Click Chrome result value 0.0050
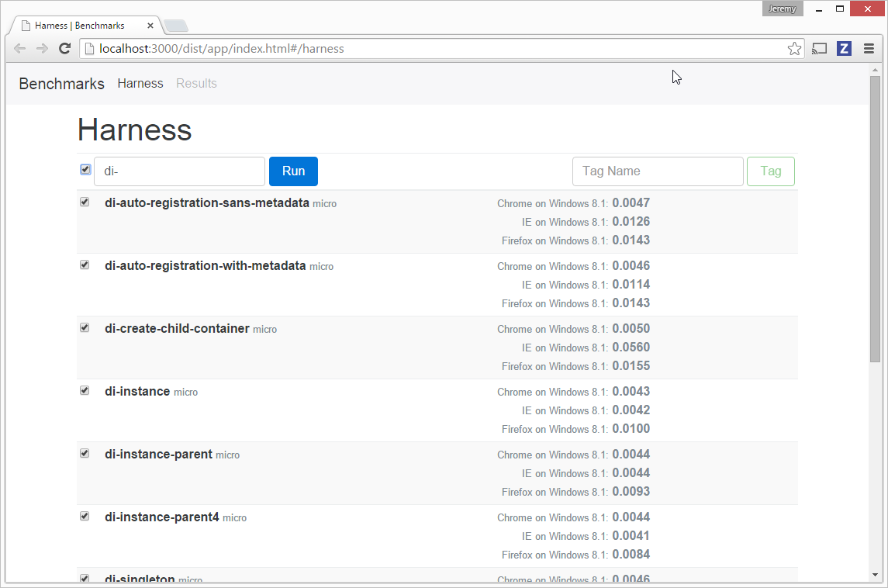888x588 pixels. (631, 329)
